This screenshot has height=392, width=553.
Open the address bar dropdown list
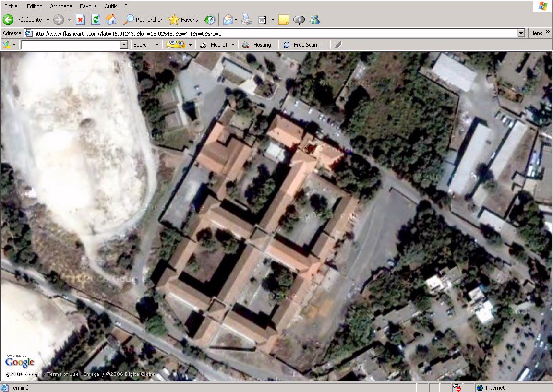click(x=521, y=34)
